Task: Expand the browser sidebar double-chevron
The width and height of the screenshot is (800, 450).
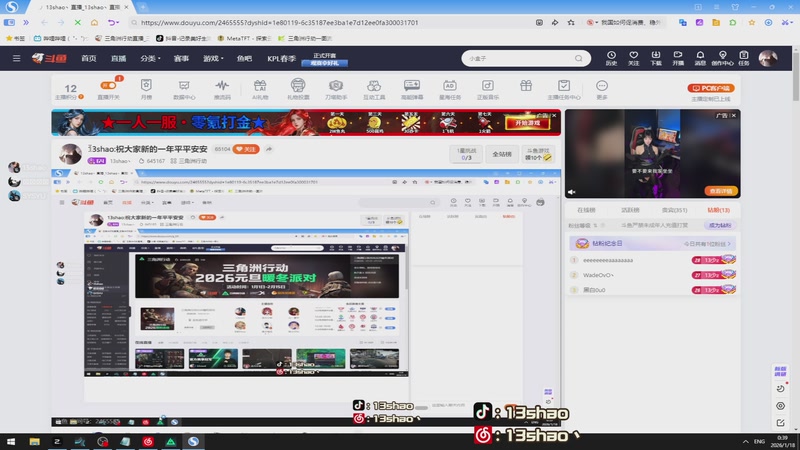Action: click(26, 22)
